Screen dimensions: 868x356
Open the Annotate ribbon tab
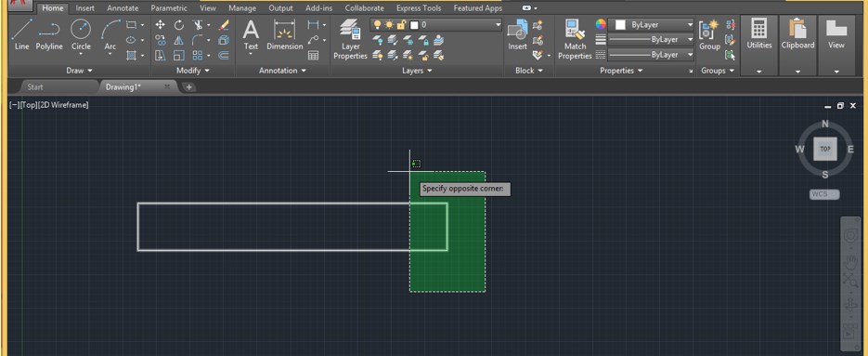click(123, 8)
